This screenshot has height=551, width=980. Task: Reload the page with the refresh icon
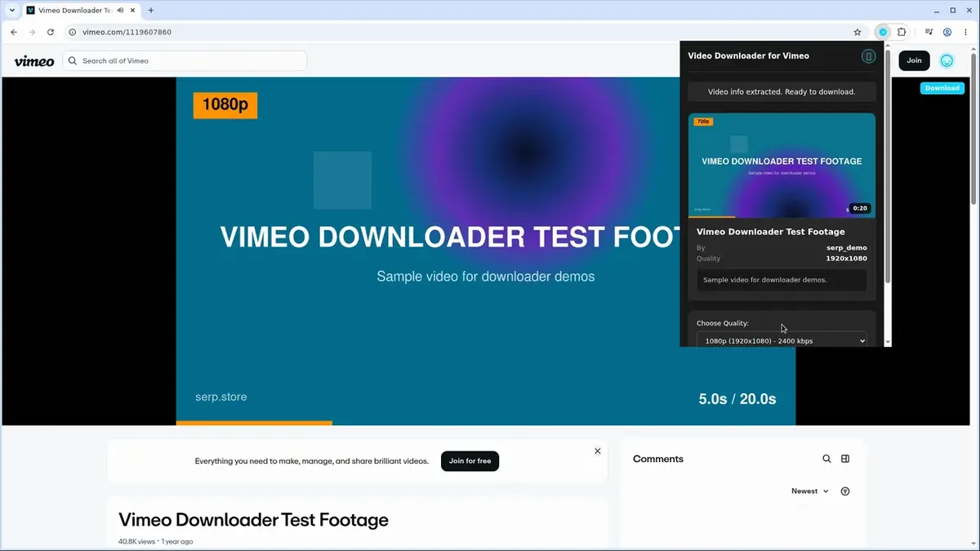pyautogui.click(x=51, y=32)
